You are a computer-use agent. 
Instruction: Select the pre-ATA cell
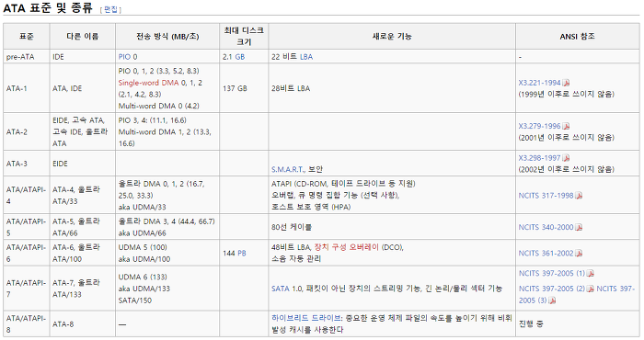click(x=27, y=57)
